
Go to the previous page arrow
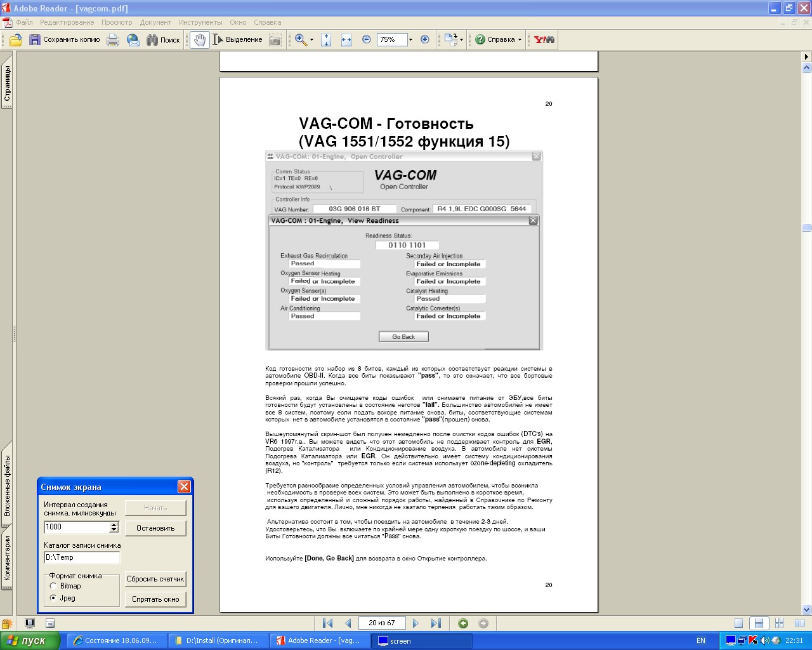(x=348, y=623)
